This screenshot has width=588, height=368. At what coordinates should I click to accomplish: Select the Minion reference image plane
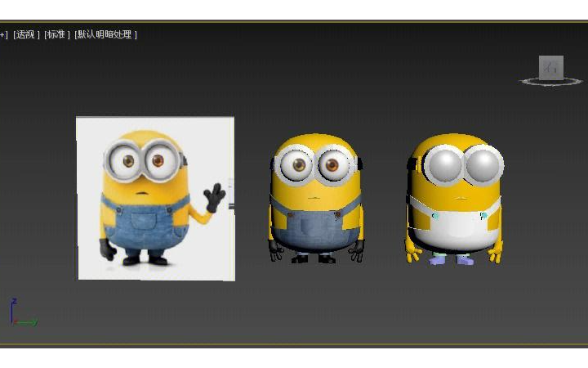tap(156, 198)
